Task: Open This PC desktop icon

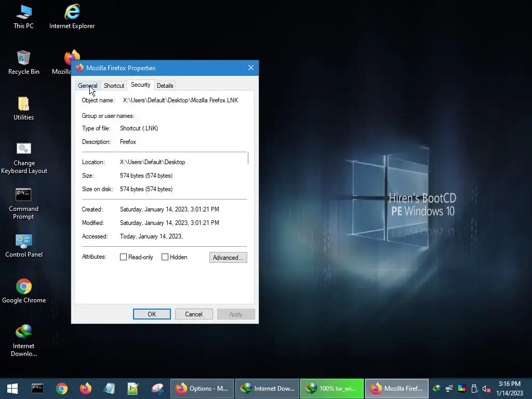Action: [x=23, y=17]
